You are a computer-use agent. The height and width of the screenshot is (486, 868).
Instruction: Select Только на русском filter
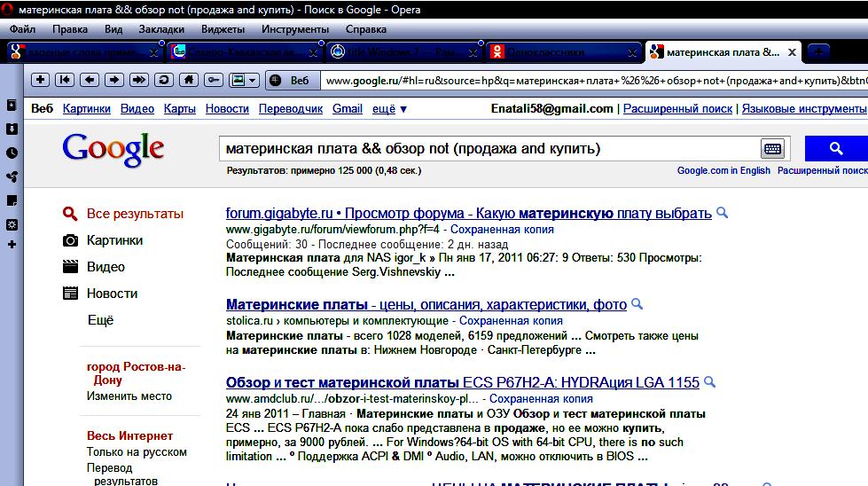137,451
